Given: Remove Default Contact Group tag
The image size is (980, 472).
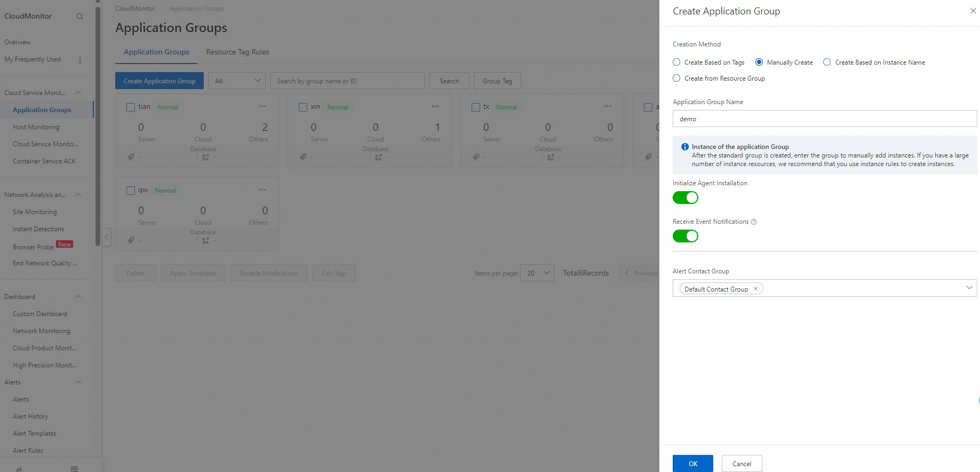Looking at the screenshot, I should point(755,289).
